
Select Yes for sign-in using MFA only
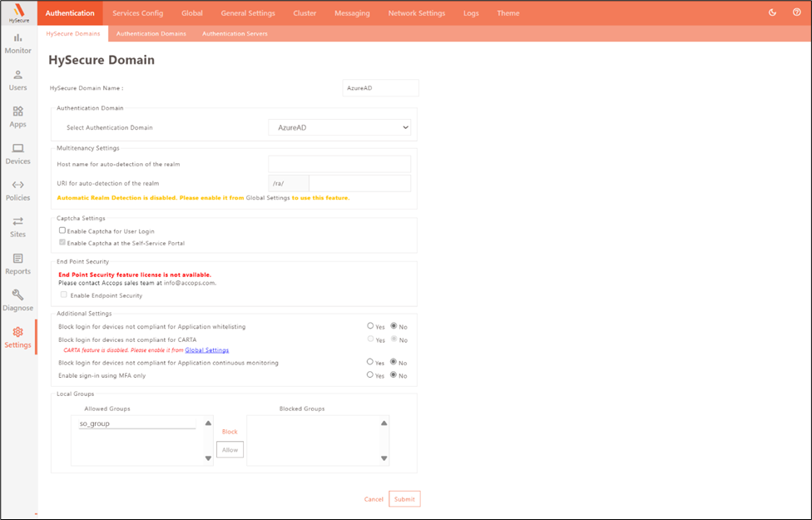coord(371,375)
